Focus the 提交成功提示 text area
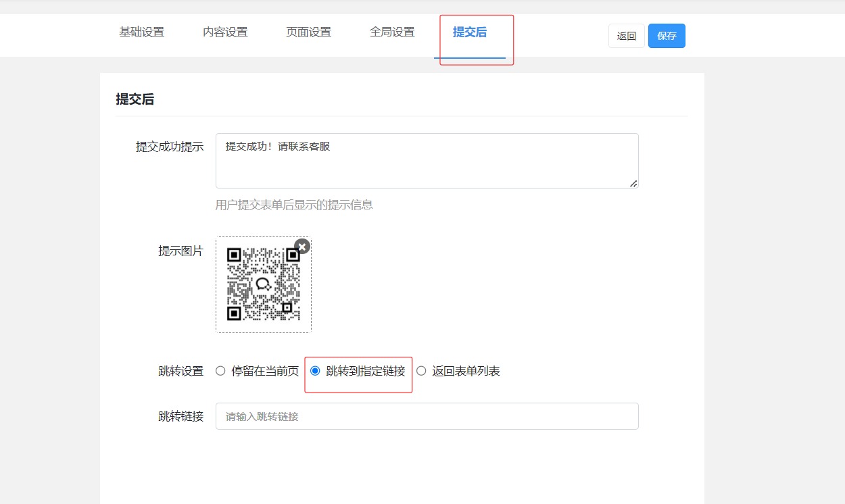845x504 pixels. pos(427,161)
